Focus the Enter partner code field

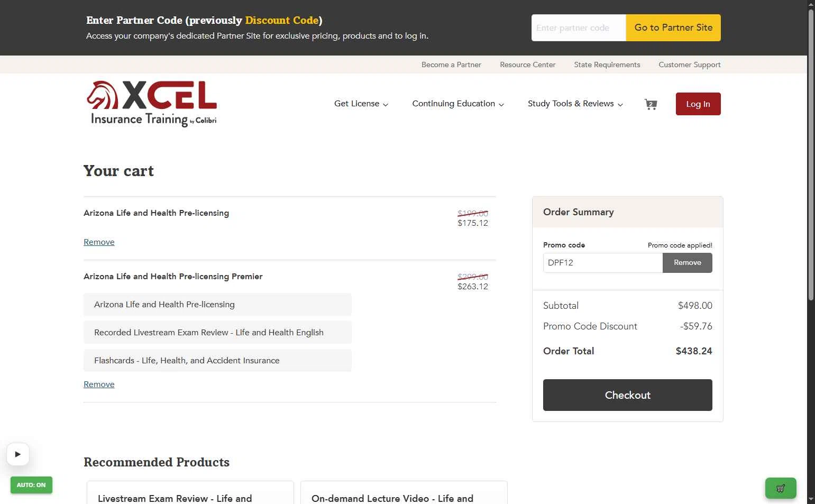point(579,28)
